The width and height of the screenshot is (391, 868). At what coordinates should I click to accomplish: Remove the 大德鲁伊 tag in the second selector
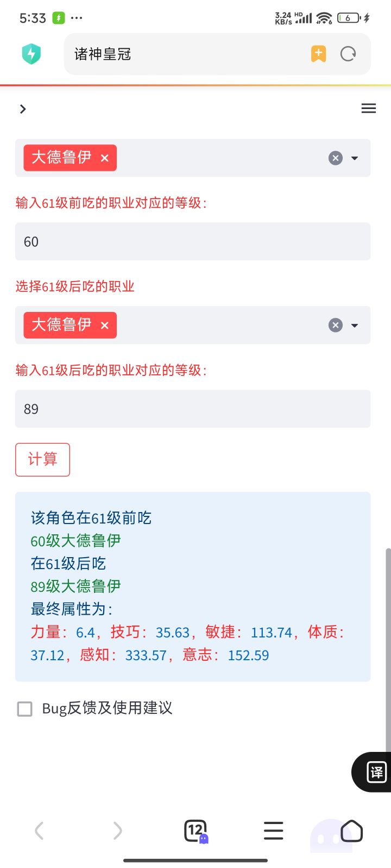click(105, 325)
